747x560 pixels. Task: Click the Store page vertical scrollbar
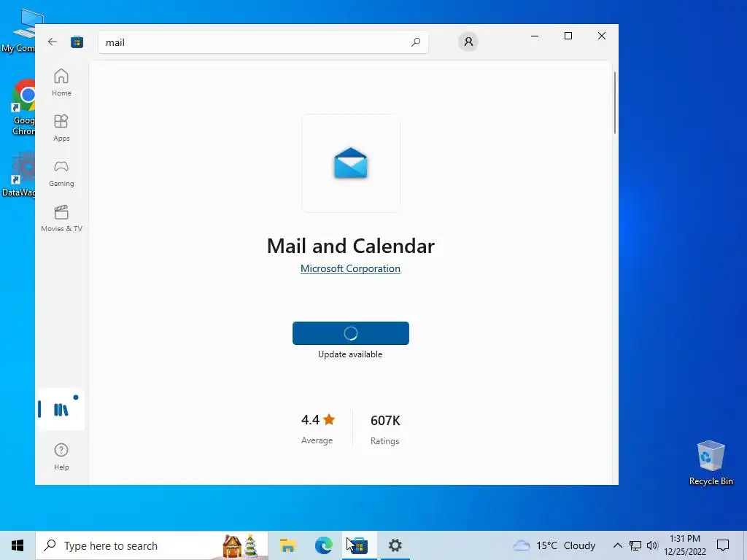[615, 103]
